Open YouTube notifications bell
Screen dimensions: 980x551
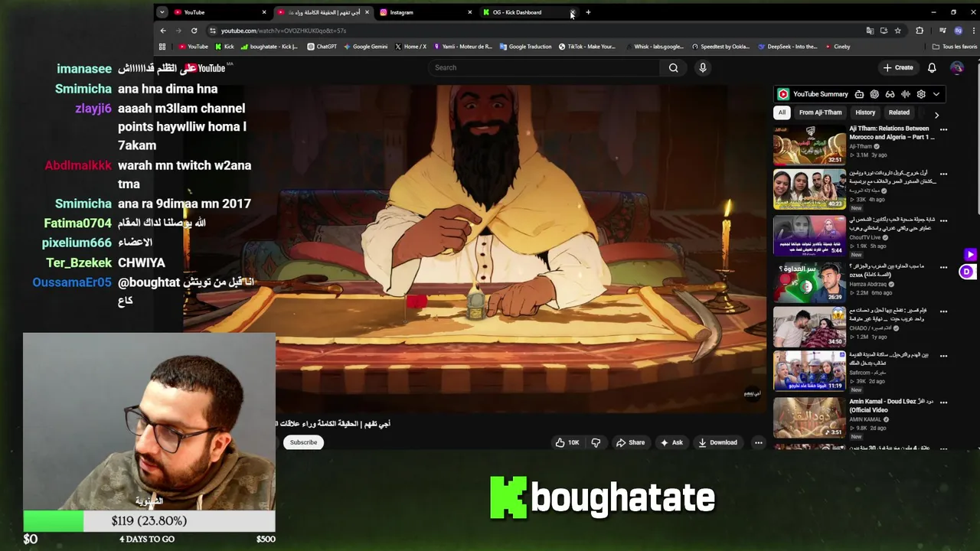[932, 67]
